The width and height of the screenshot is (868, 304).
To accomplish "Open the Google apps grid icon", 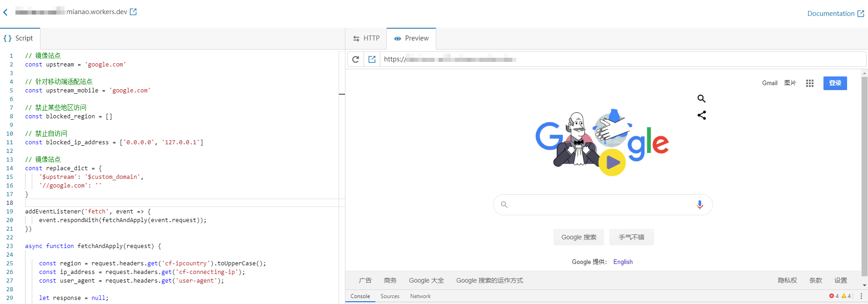I will click(x=810, y=83).
